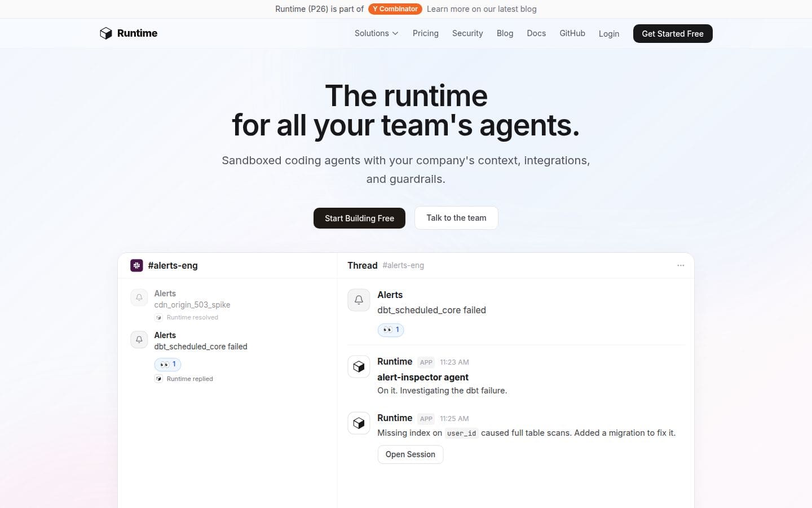Click the Talk to the team button
Viewport: 812px width, 508px height.
click(456, 218)
